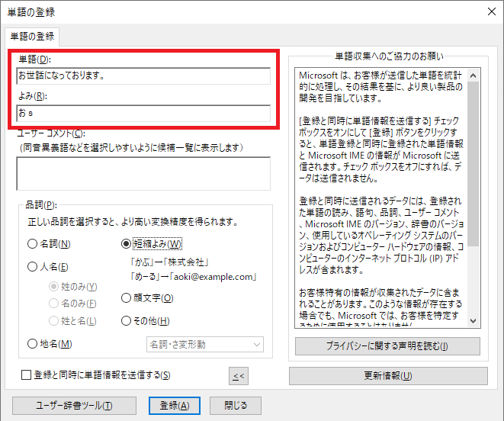The width and height of the screenshot is (504, 421).
Task: Click the 「かぶ」→「株式会社」 example text
Action: click(169, 262)
